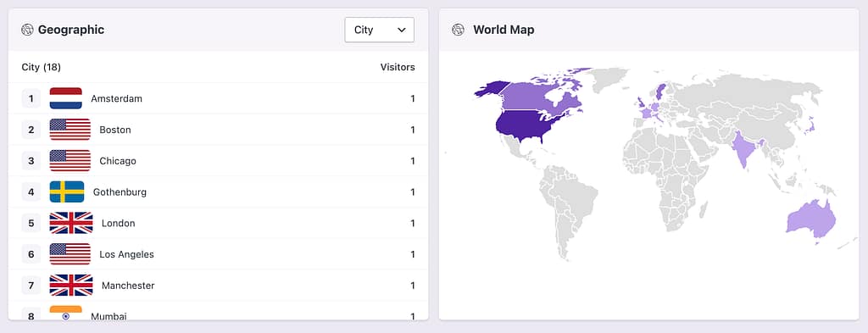Select the Manchester city name

(x=128, y=286)
